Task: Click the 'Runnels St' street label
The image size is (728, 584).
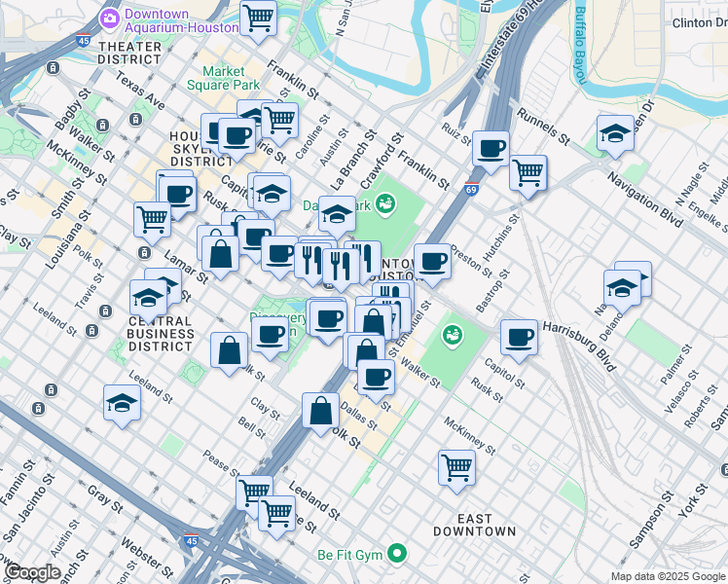Action: pyautogui.click(x=543, y=127)
